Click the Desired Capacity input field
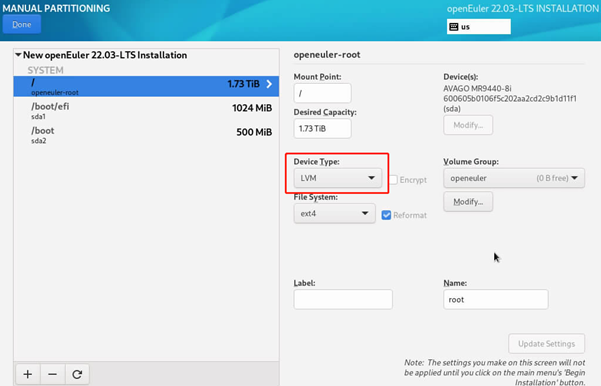Image resolution: width=601 pixels, height=386 pixels. point(322,128)
